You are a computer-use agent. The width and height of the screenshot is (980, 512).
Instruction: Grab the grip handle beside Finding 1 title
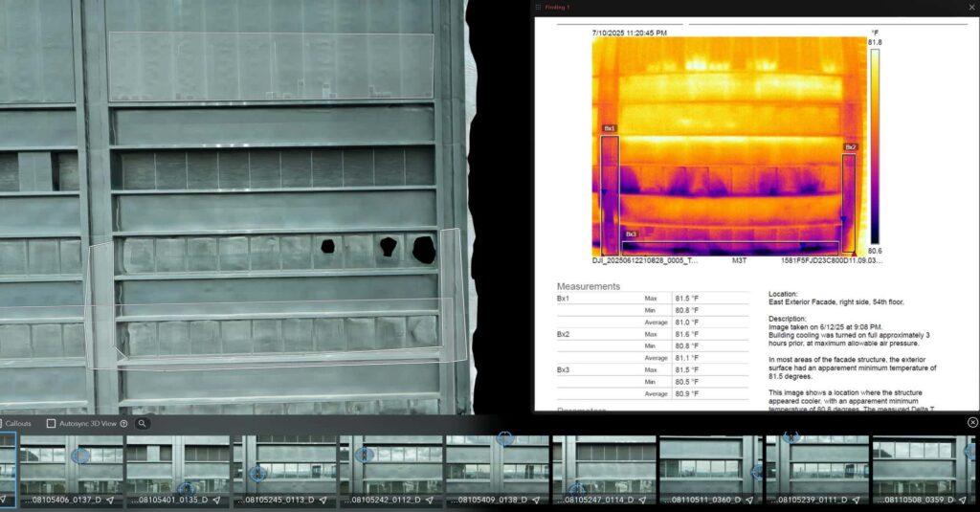click(x=538, y=7)
